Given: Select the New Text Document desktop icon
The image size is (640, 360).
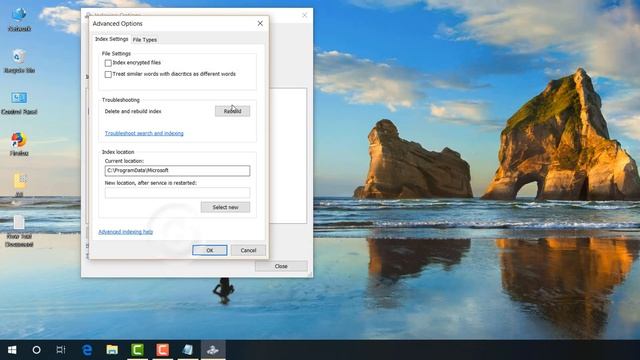Looking at the screenshot, I should pyautogui.click(x=19, y=231).
